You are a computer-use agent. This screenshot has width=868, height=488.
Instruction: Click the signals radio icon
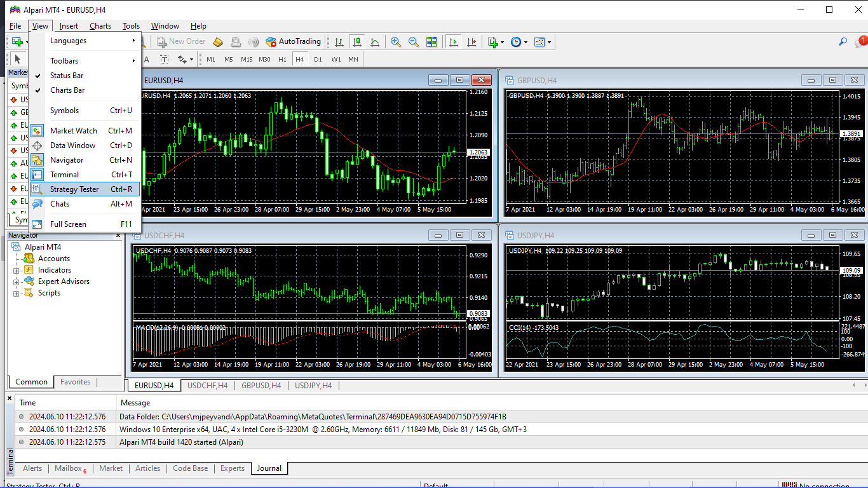click(x=254, y=42)
